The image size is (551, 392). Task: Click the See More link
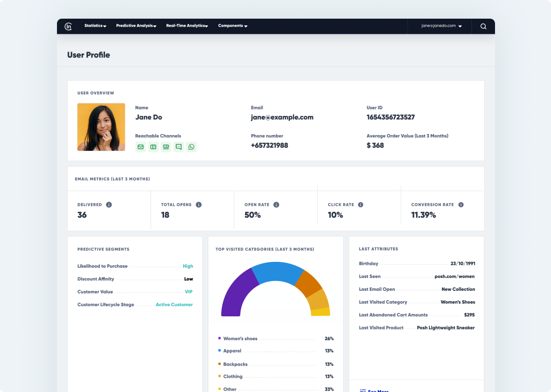tap(378, 391)
